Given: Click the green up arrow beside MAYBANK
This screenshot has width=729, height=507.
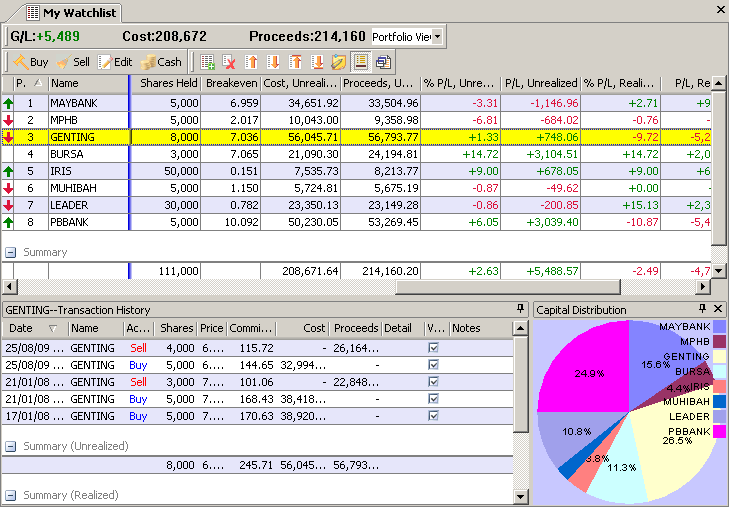Looking at the screenshot, I should (8, 103).
